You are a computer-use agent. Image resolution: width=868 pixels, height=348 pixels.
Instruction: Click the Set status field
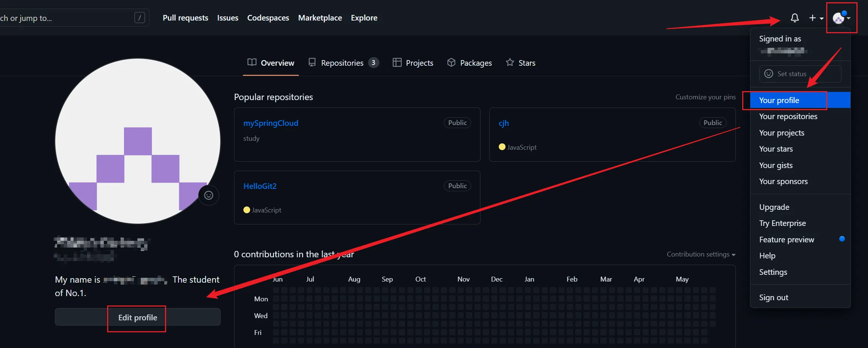(800, 74)
